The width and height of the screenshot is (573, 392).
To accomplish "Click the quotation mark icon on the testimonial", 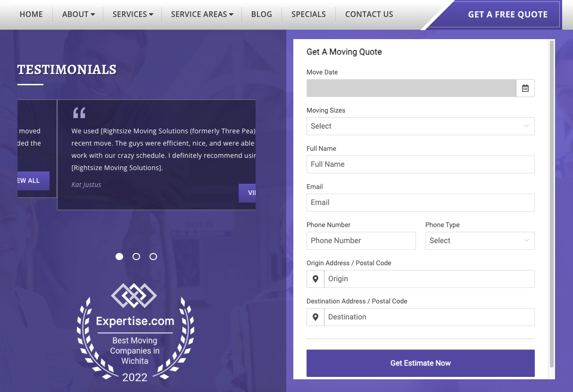I will (79, 112).
